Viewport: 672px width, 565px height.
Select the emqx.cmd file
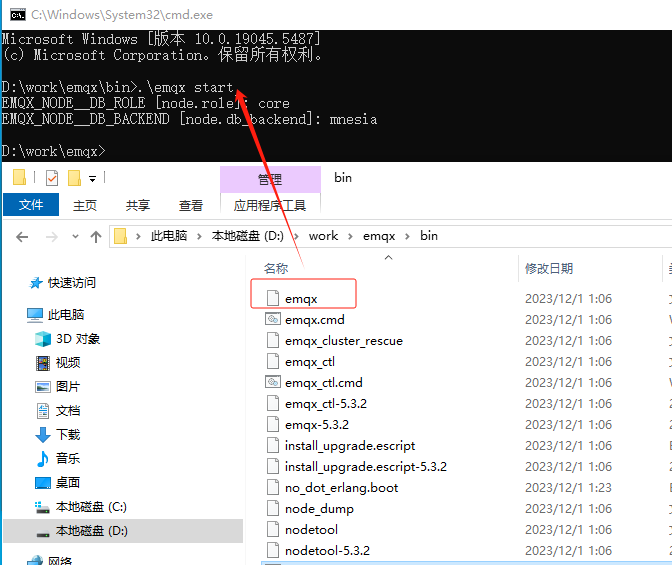pyautogui.click(x=315, y=320)
